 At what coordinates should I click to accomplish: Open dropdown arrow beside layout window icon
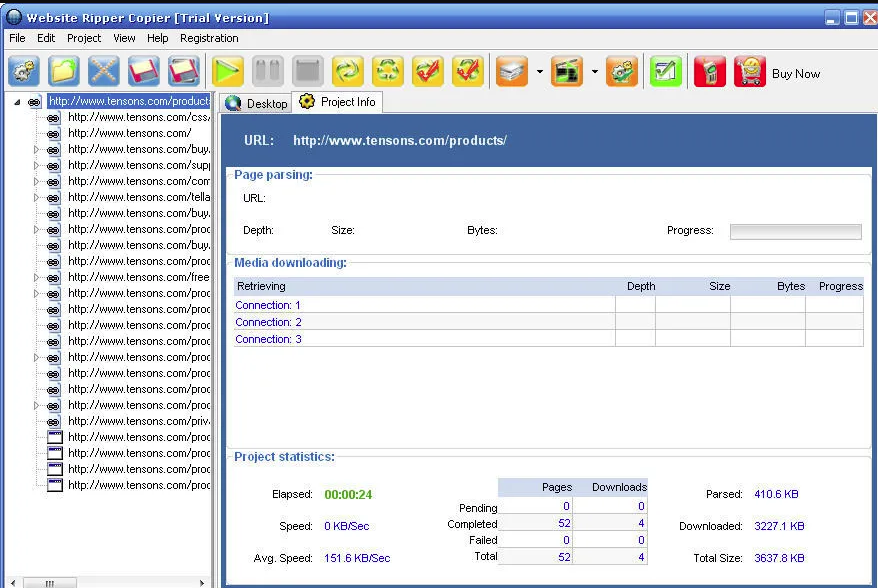point(595,72)
